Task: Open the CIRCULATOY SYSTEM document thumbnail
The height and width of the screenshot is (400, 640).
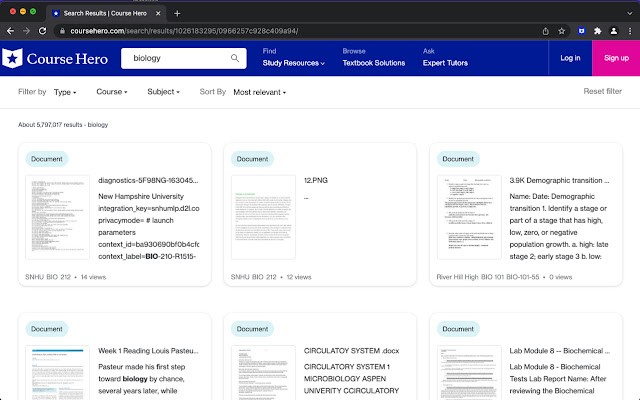Action: (x=263, y=372)
